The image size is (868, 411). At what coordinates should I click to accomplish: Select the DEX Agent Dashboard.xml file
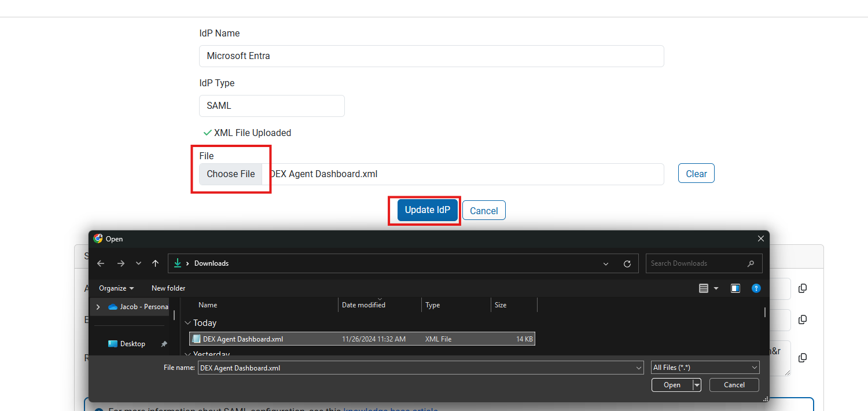(x=243, y=339)
